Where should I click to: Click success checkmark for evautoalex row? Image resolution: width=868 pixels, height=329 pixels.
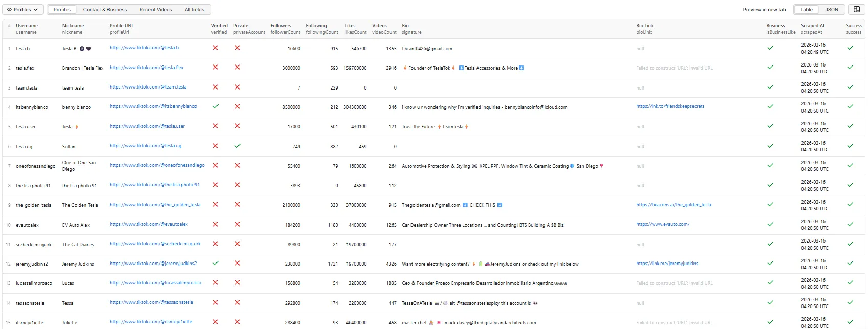(x=850, y=224)
